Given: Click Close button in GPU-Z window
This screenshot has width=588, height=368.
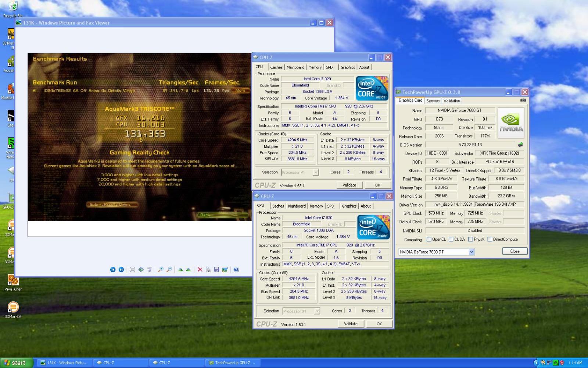Looking at the screenshot, I should pyautogui.click(x=515, y=251).
